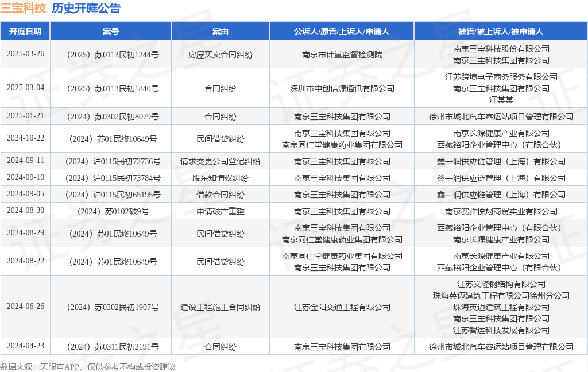This screenshot has width=588, height=372.
Task: Click defendant '南京三宝科技股份有限公司'
Action: pyautogui.click(x=501, y=49)
